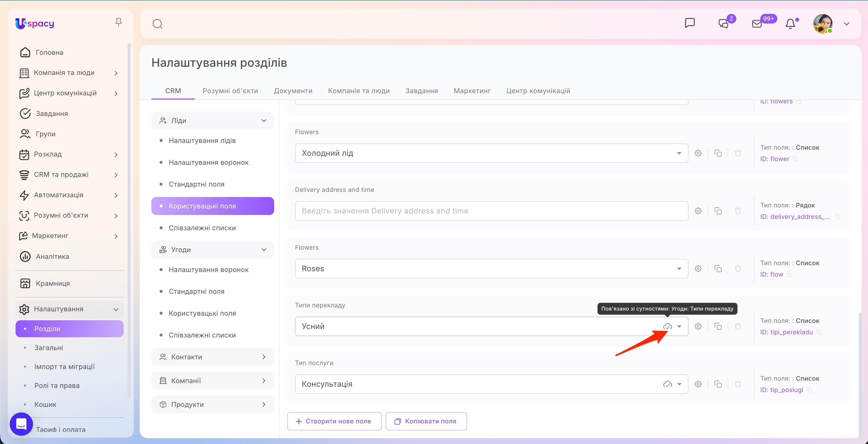The image size is (868, 444).
Task: Expand the profile menu chevron
Action: tap(846, 24)
